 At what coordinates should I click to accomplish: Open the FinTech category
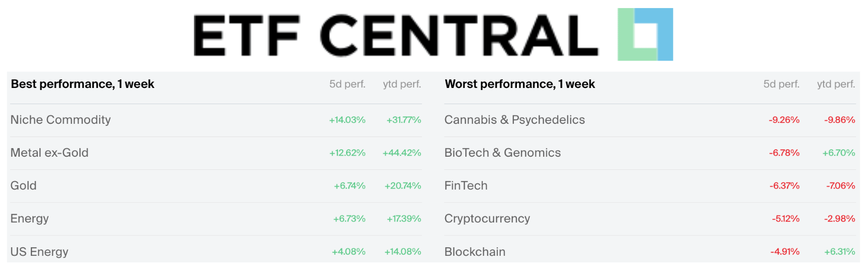point(466,186)
